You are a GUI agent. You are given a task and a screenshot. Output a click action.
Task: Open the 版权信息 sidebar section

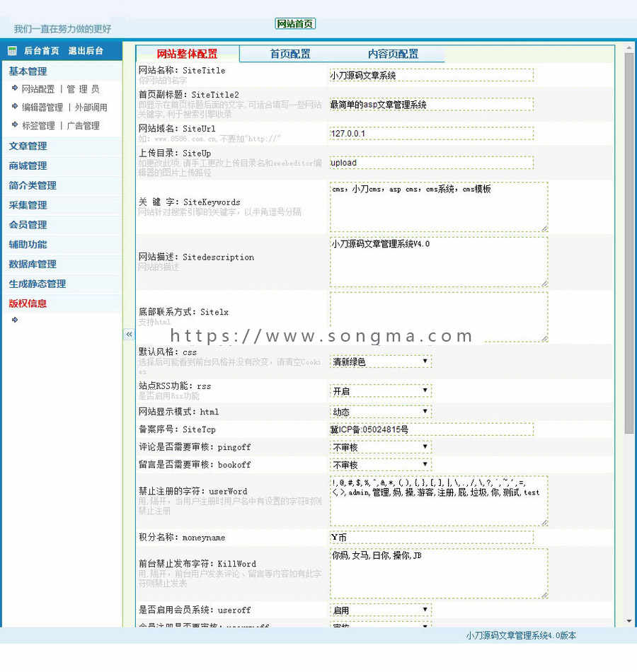tap(28, 303)
